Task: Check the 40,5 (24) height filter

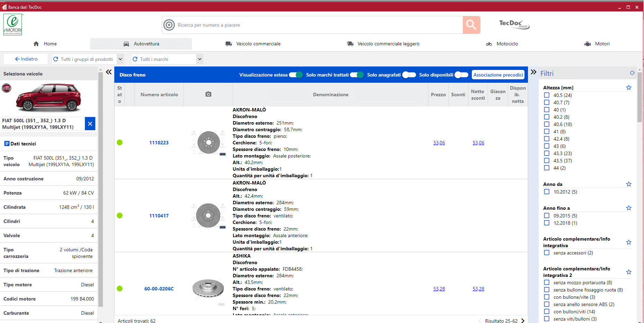Action: pyautogui.click(x=547, y=95)
